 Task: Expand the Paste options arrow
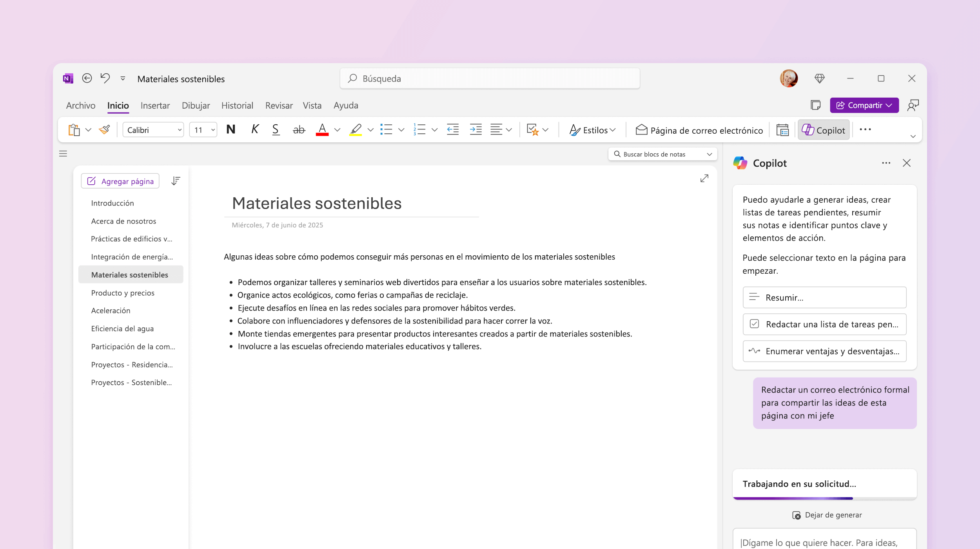click(88, 130)
